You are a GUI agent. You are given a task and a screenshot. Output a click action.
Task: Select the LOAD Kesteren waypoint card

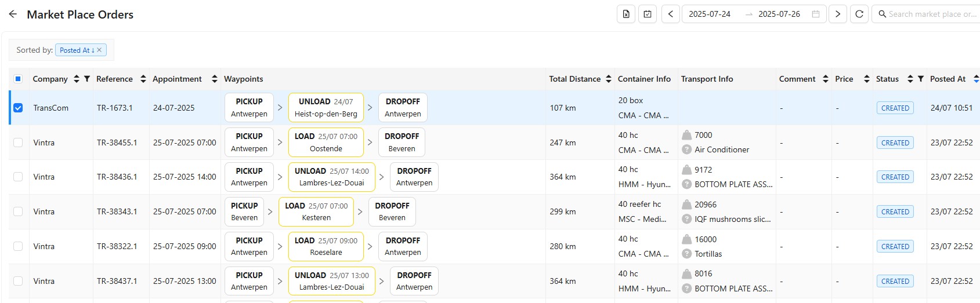click(x=316, y=211)
